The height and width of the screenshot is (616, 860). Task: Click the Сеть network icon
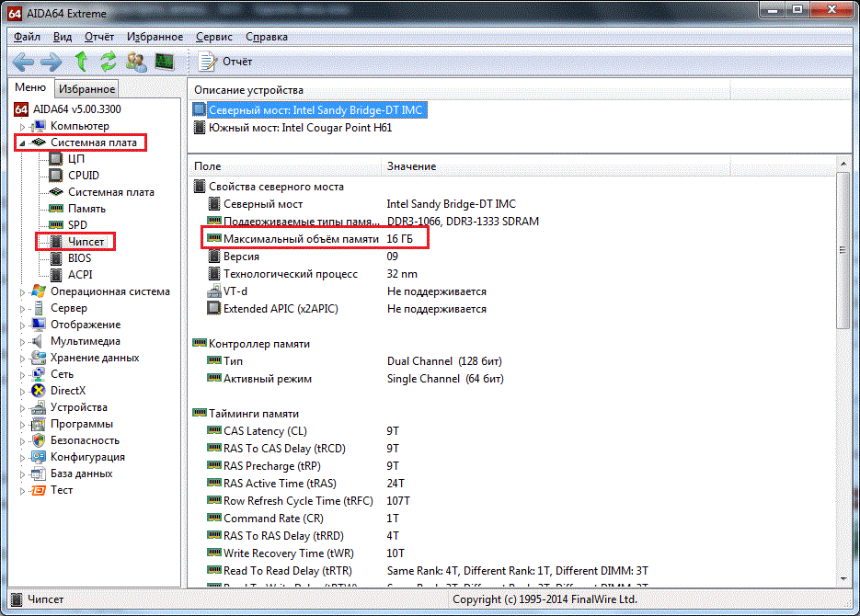(x=39, y=374)
